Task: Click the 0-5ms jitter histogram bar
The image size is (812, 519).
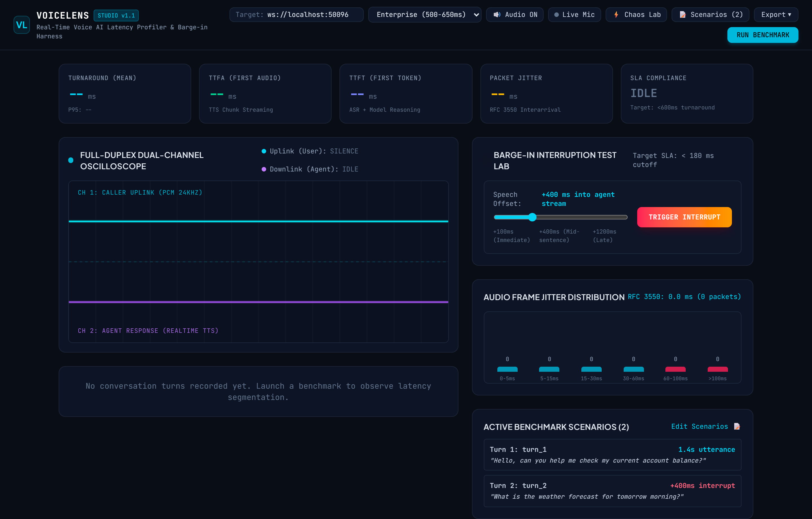Action: point(507,369)
